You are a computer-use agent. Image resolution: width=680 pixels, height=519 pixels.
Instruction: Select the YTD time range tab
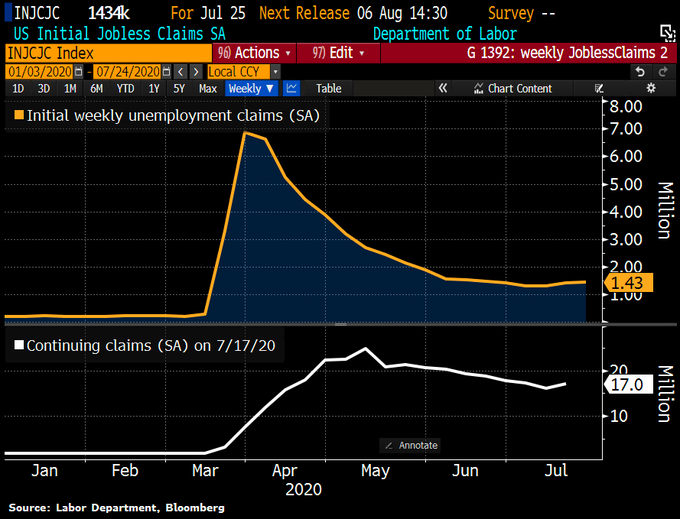click(x=125, y=88)
